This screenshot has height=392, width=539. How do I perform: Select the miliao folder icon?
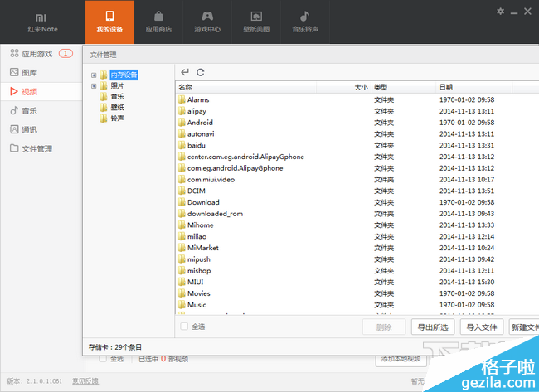click(x=182, y=236)
